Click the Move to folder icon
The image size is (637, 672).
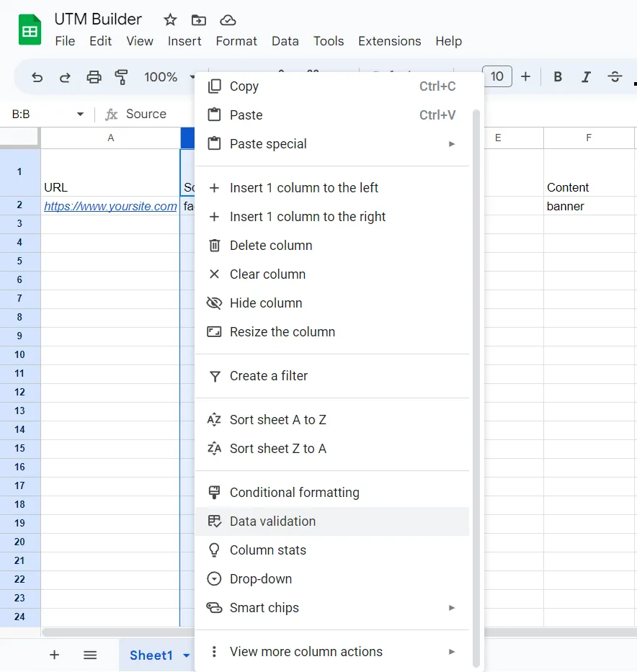pyautogui.click(x=198, y=20)
